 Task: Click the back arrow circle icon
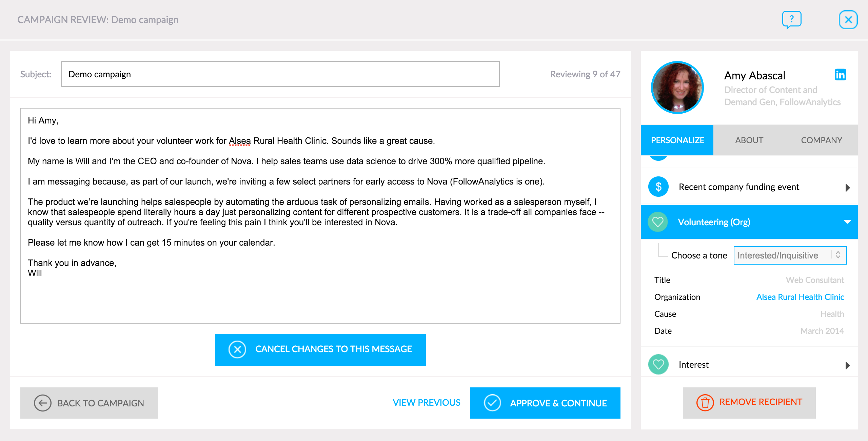[42, 403]
